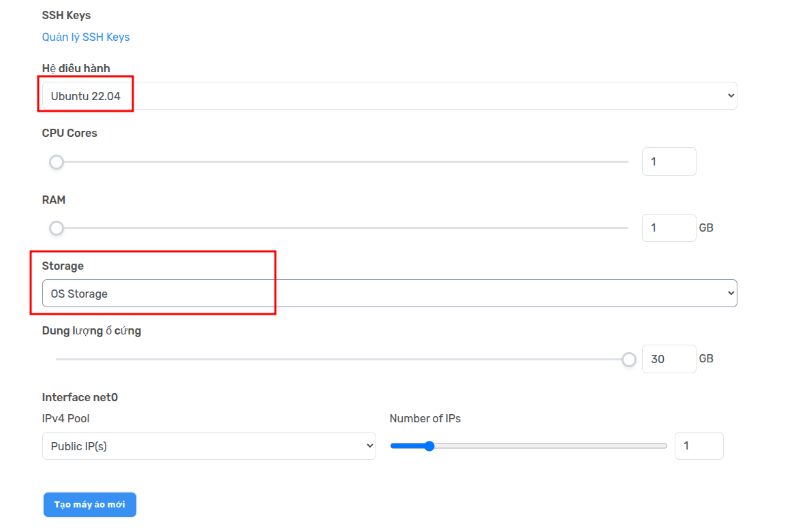Focus the disk capacity field showing 30
The height and width of the screenshot is (532, 794).
(x=669, y=359)
